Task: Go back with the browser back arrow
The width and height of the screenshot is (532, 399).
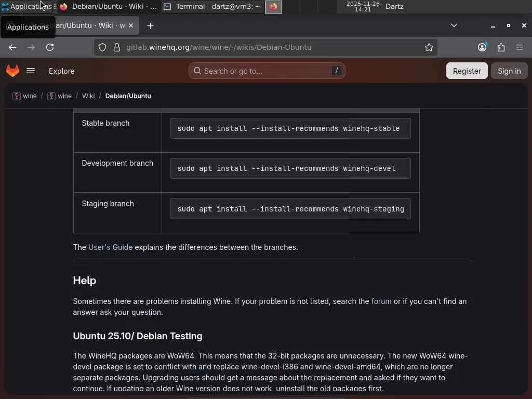Action: pos(12,47)
